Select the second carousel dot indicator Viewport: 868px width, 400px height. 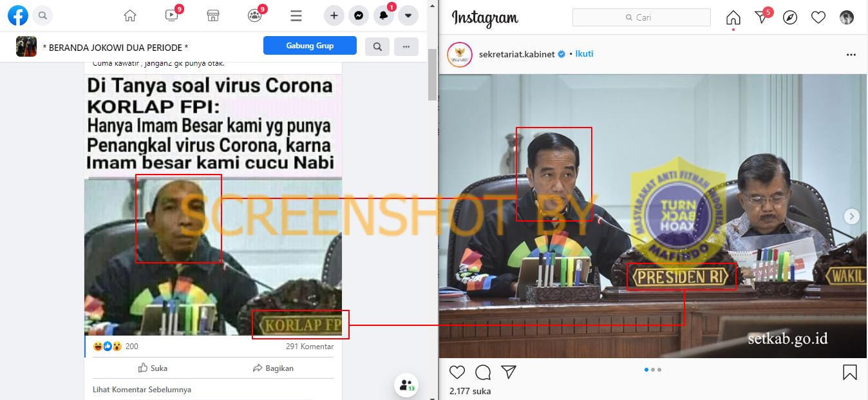click(653, 370)
